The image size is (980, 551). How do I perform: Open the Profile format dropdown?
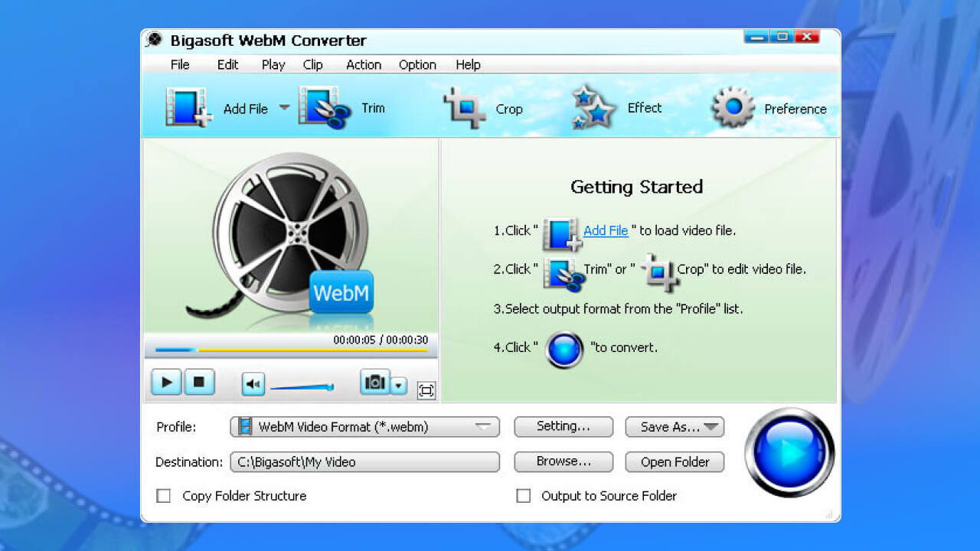point(483,426)
